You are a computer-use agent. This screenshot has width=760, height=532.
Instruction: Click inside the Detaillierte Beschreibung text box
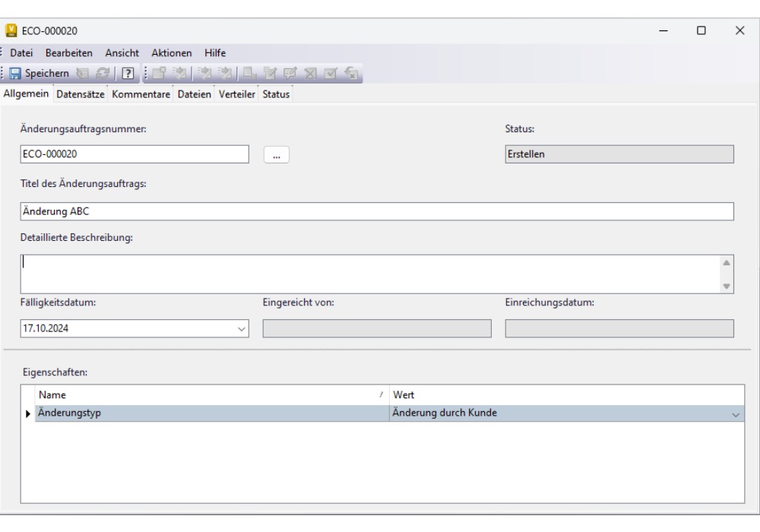point(365,274)
